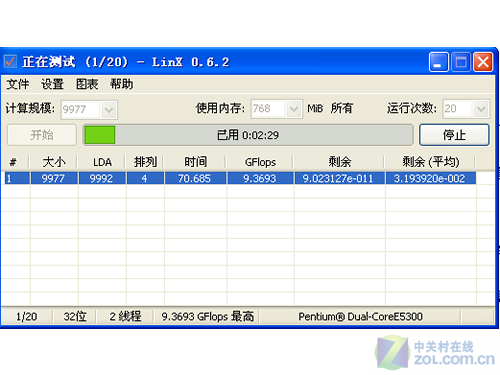Click the 1/20 status bar entry
Viewport: 500px width, 375px height.
click(27, 316)
